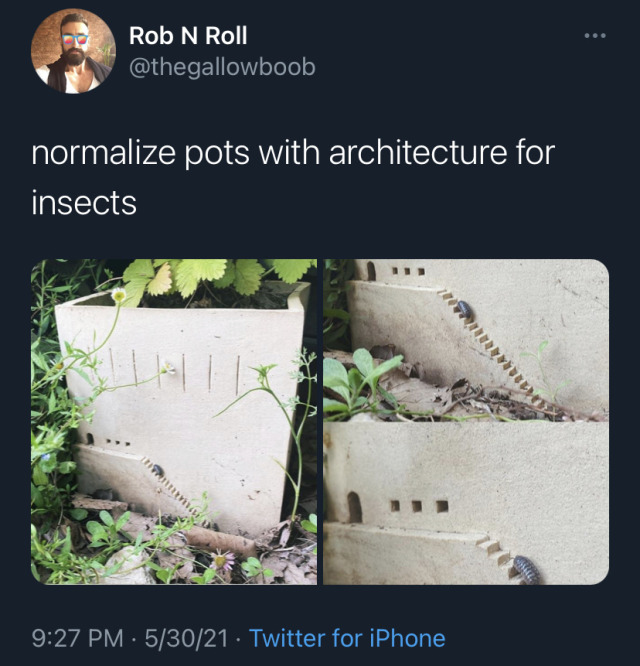Click the arched doorway in the bottom-right photo

tap(354, 508)
